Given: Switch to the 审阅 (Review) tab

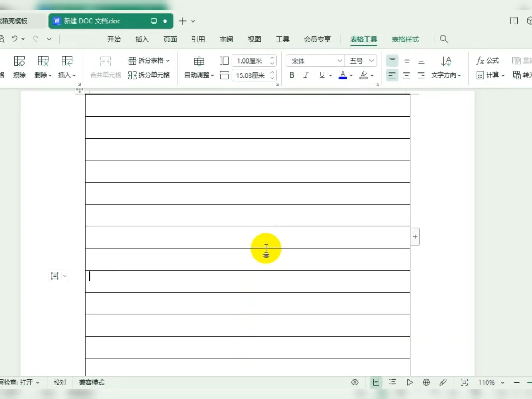Looking at the screenshot, I should coord(226,39).
